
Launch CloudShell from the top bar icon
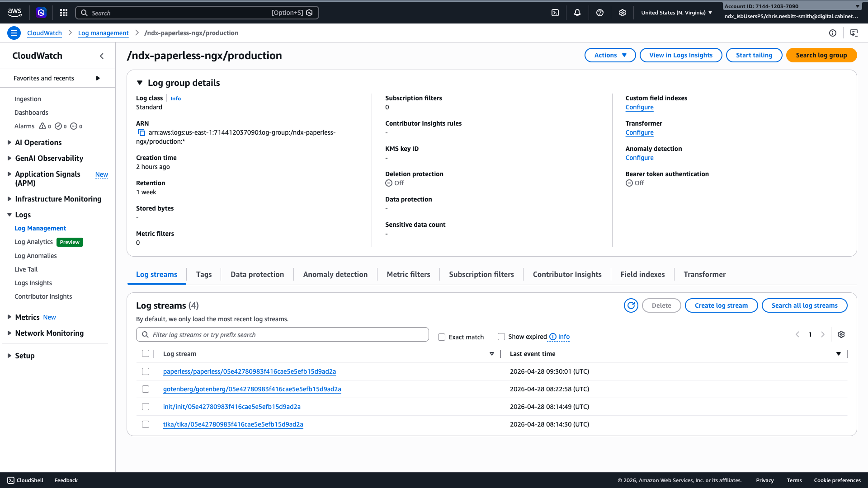click(555, 13)
